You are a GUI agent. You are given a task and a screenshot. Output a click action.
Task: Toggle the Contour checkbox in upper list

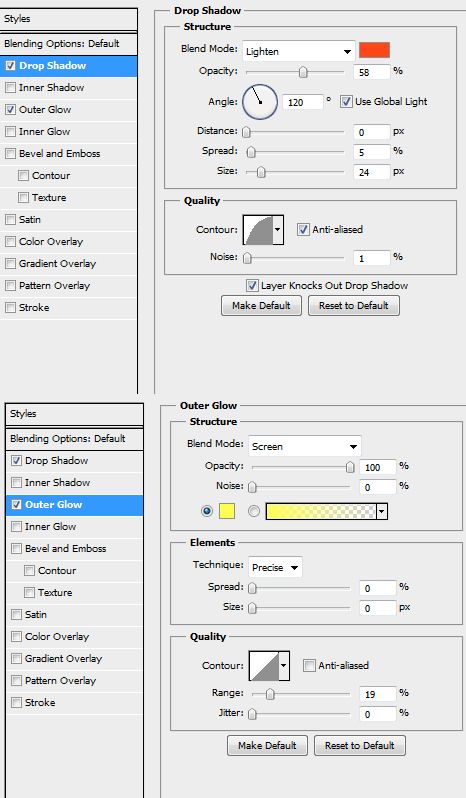coord(23,176)
